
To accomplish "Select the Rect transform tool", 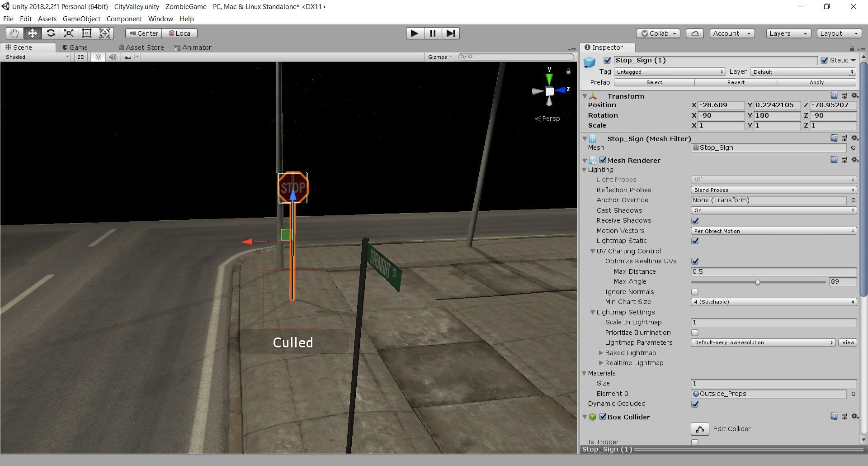I will pyautogui.click(x=86, y=33).
